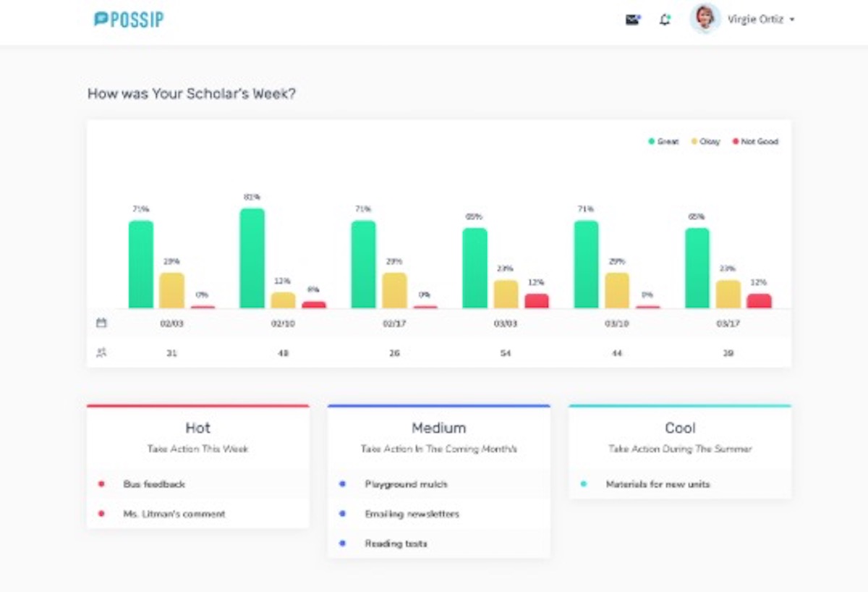Click the teal bullet beside Materials for new units

[583, 484]
